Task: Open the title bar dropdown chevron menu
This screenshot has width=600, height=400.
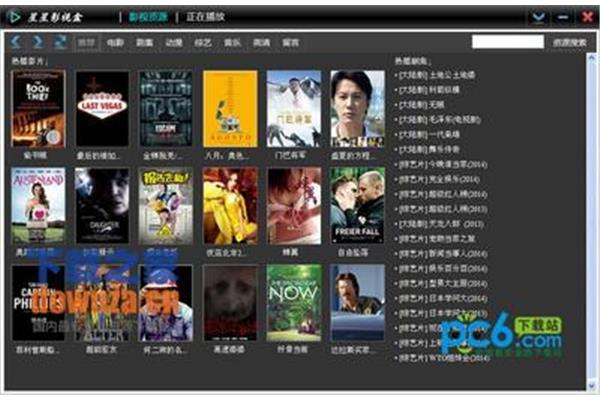Action: [x=538, y=17]
